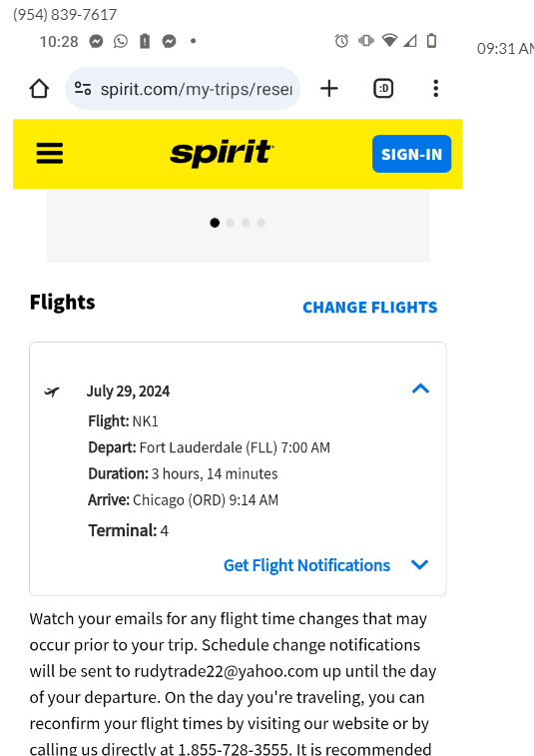Tap the Chrome home icon
The width and height of the screenshot is (534, 756).
(x=39, y=89)
